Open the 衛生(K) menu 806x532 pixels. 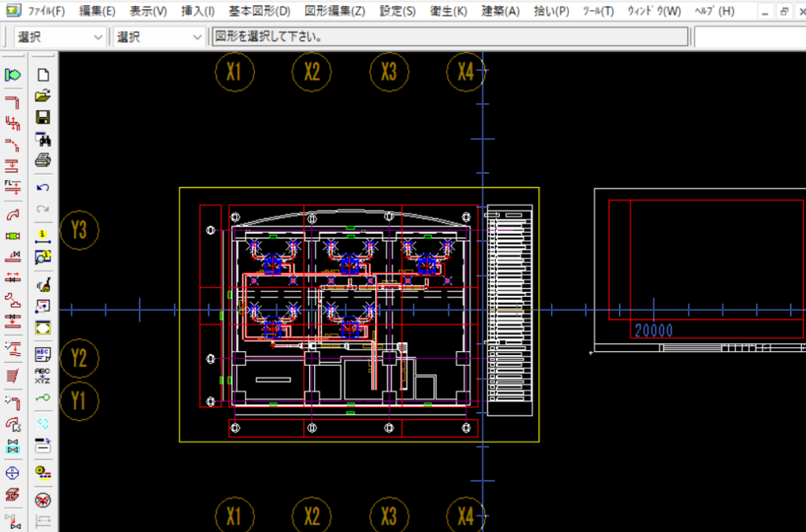[x=448, y=11]
